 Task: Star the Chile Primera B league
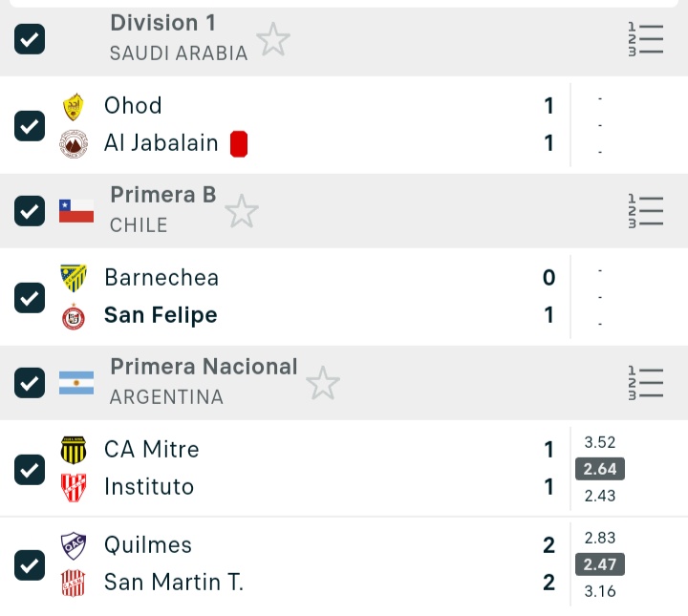pos(242,211)
